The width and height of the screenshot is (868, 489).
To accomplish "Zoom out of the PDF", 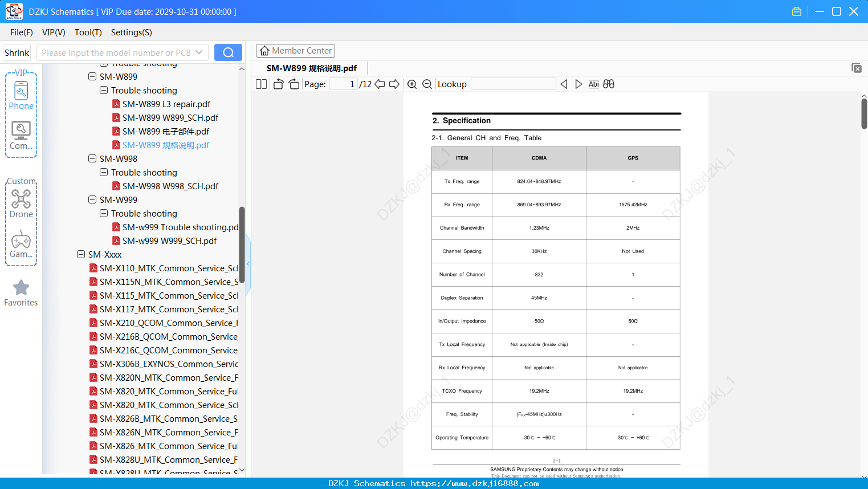I will (x=427, y=84).
